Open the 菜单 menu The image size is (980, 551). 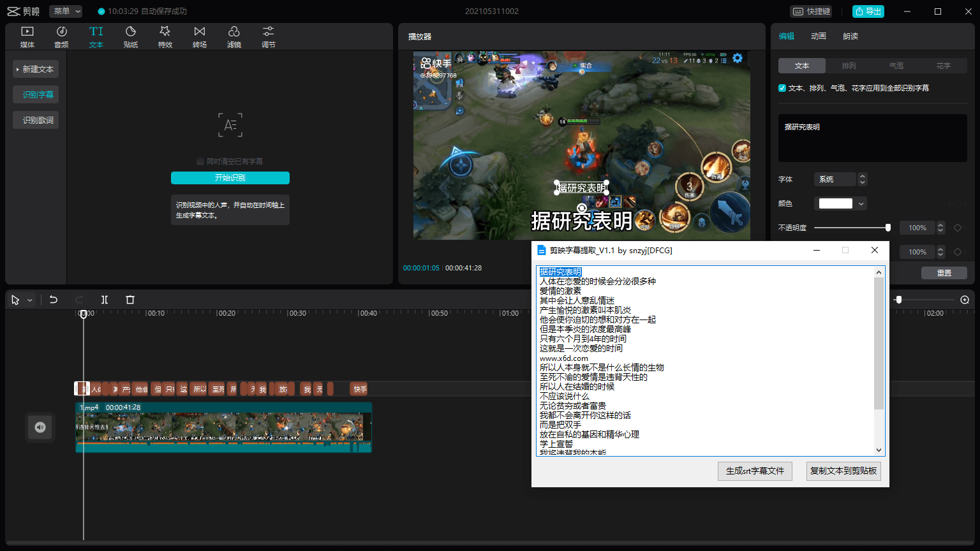point(66,11)
